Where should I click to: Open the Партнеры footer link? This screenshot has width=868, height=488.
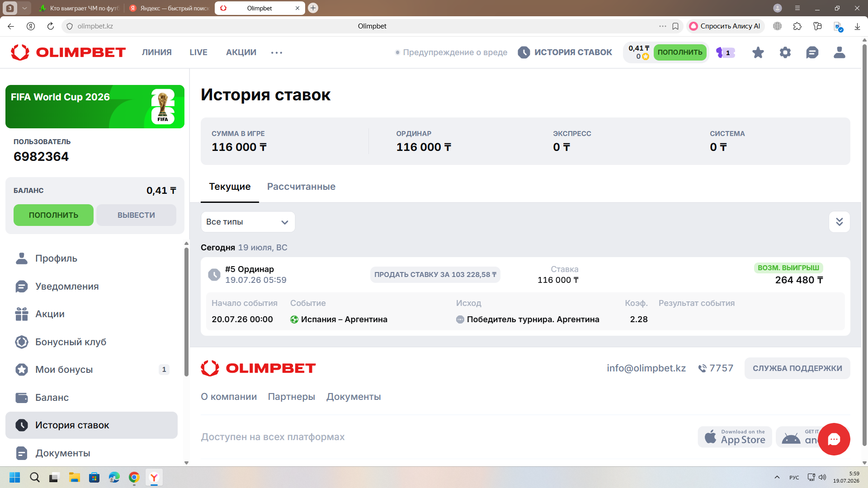coord(292,397)
